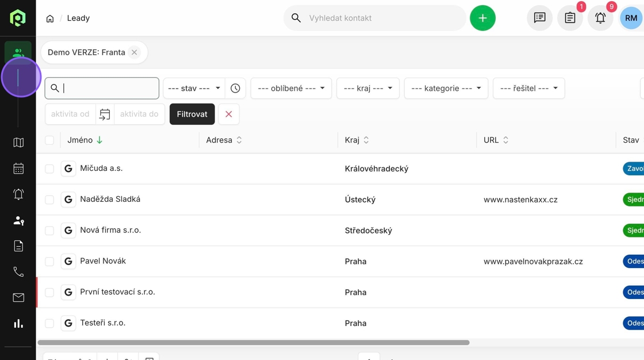Open the calendar icon in sidebar

(18, 168)
